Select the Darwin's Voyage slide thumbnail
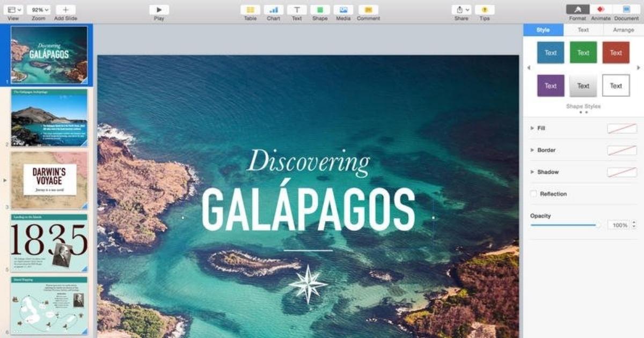Screen dimensions: 644x338 pos(49,180)
